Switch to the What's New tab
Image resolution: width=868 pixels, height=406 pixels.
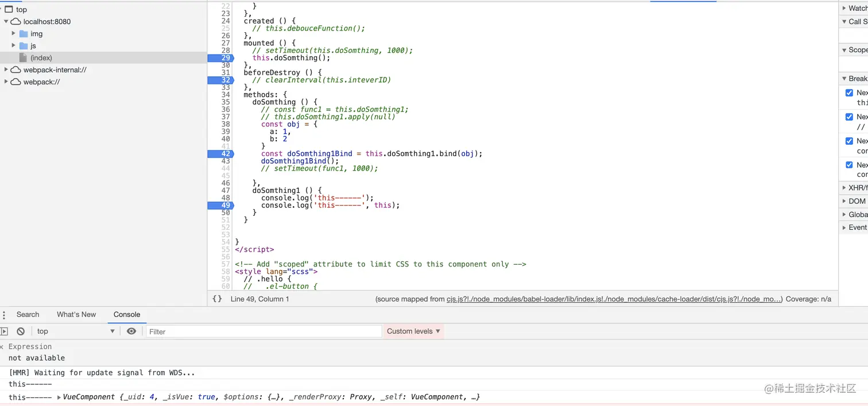pyautogui.click(x=76, y=315)
